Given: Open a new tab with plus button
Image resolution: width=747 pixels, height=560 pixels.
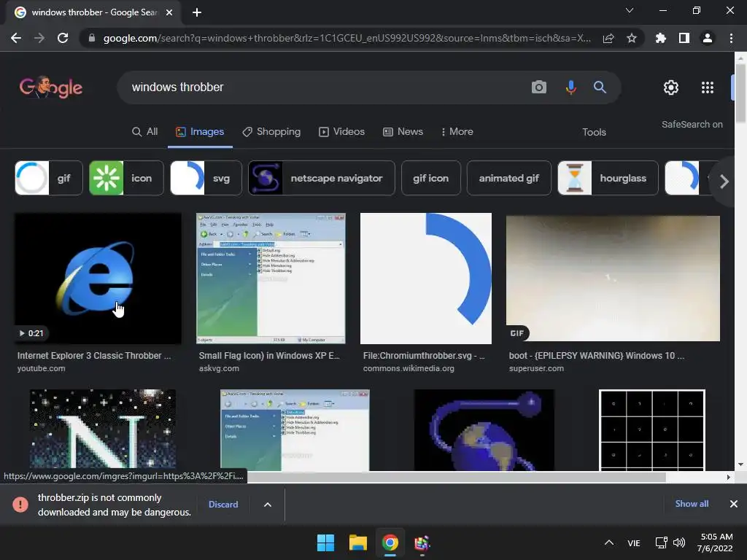Looking at the screenshot, I should [x=197, y=12].
